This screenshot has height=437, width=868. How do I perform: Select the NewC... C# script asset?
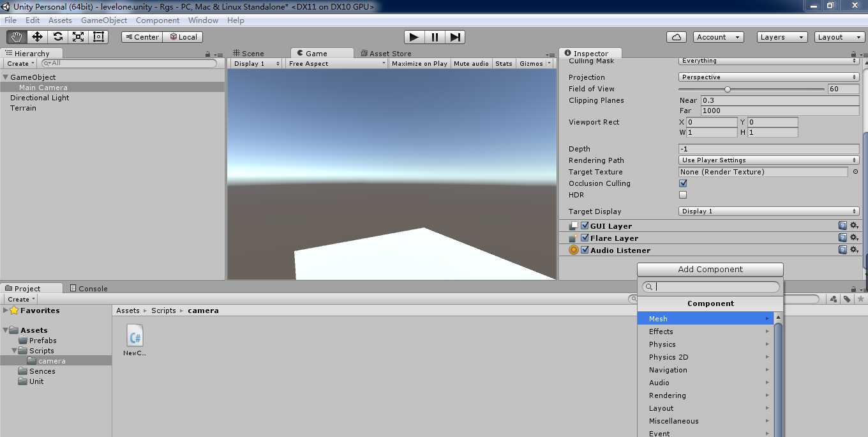click(135, 341)
